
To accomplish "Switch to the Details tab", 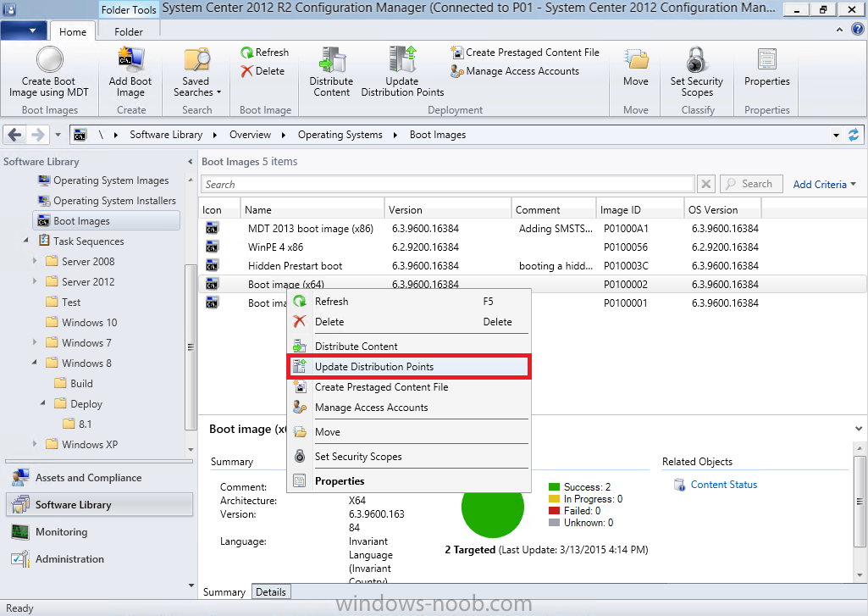I will click(271, 591).
